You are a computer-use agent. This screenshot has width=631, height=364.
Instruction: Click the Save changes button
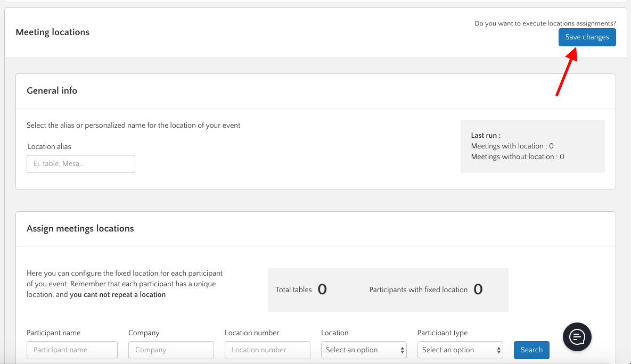[587, 37]
